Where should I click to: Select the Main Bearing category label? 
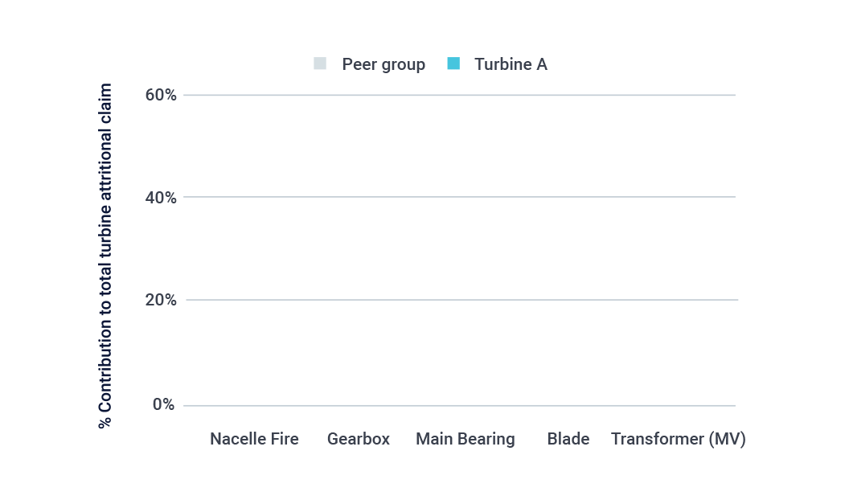pos(466,439)
